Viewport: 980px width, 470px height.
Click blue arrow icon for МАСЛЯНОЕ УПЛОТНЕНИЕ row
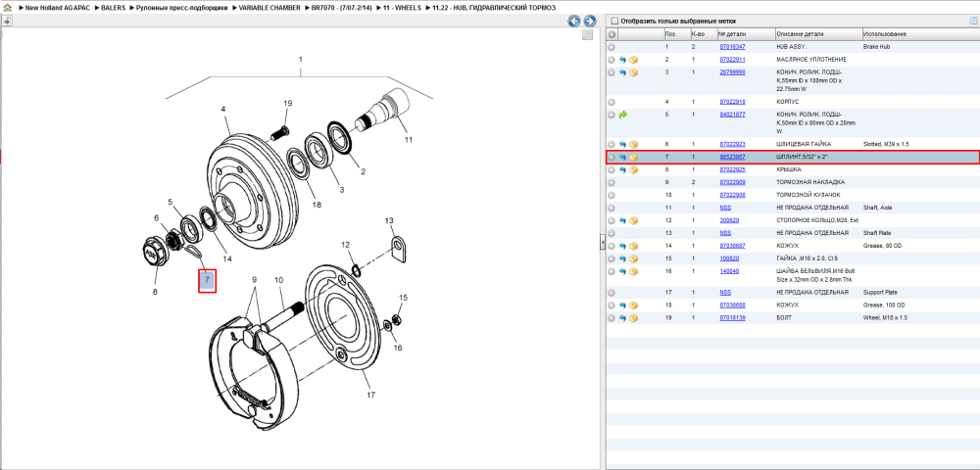[622, 60]
